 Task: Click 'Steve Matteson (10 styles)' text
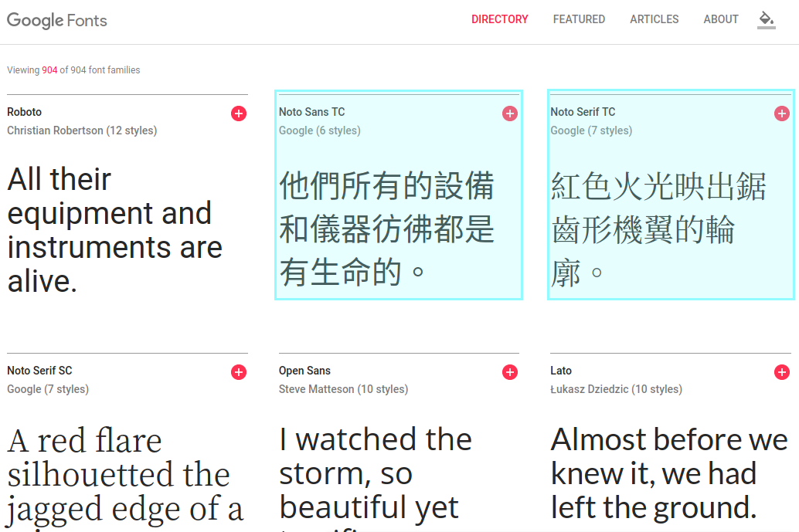coord(343,389)
